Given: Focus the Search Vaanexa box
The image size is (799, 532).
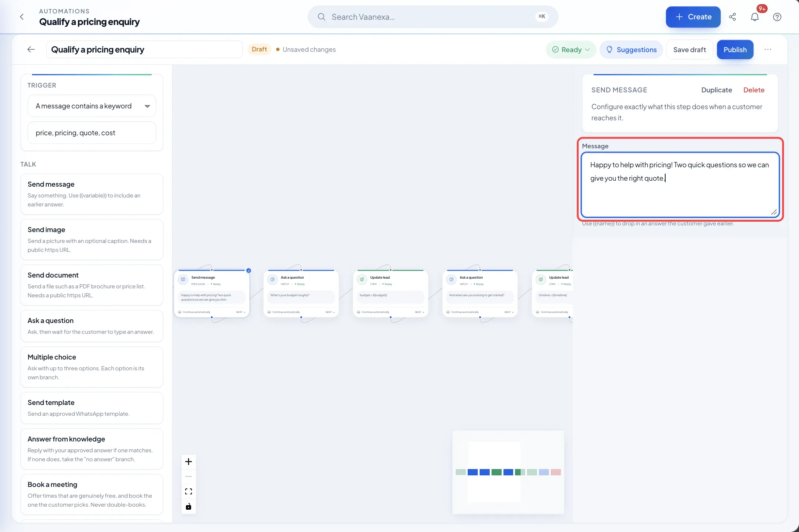Looking at the screenshot, I should point(432,17).
